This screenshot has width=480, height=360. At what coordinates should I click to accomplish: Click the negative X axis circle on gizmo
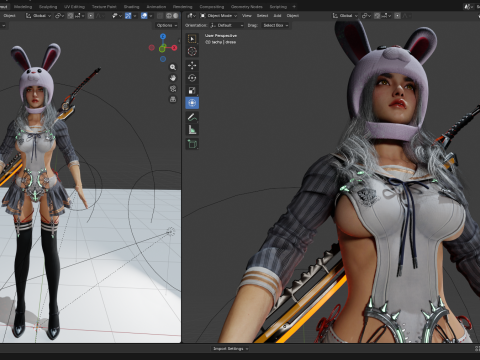click(151, 48)
